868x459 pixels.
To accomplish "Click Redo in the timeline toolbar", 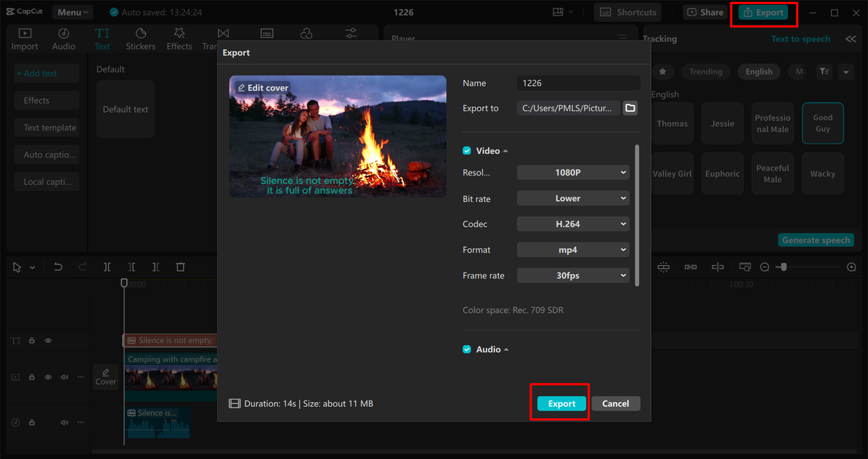I will click(83, 267).
